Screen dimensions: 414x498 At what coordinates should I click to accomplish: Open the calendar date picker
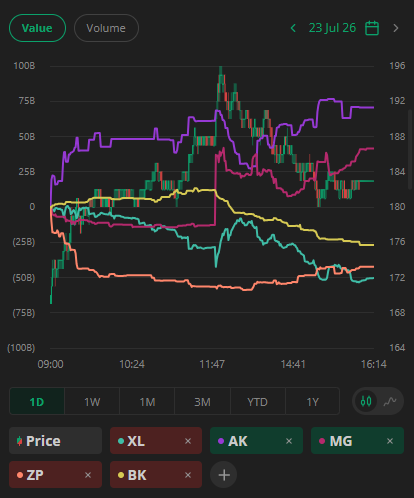[x=372, y=28]
